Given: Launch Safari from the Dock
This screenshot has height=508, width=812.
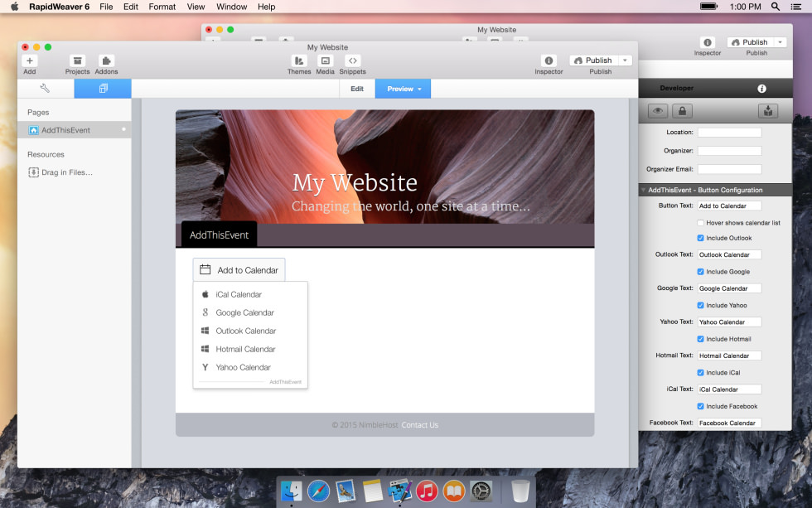Looking at the screenshot, I should point(318,491).
